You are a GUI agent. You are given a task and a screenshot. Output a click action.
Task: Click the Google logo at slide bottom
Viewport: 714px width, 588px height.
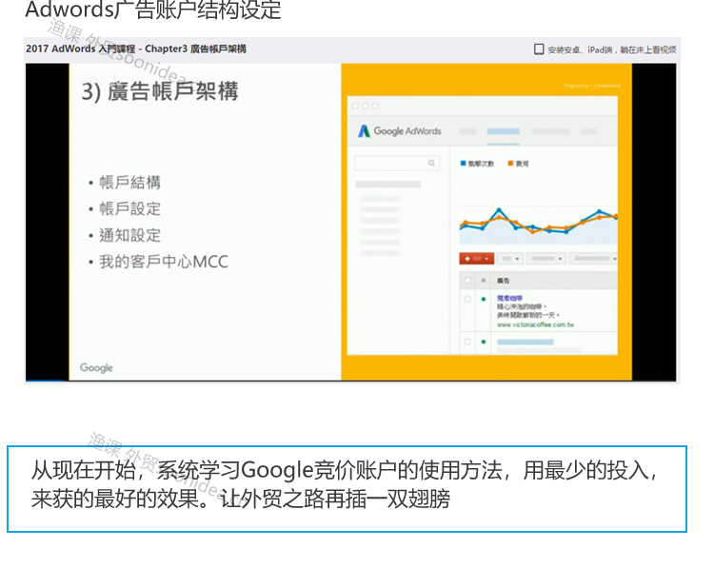tap(96, 367)
